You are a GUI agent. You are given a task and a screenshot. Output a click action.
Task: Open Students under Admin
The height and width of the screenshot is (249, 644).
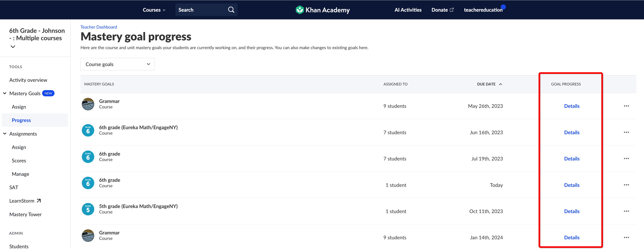[x=19, y=246]
